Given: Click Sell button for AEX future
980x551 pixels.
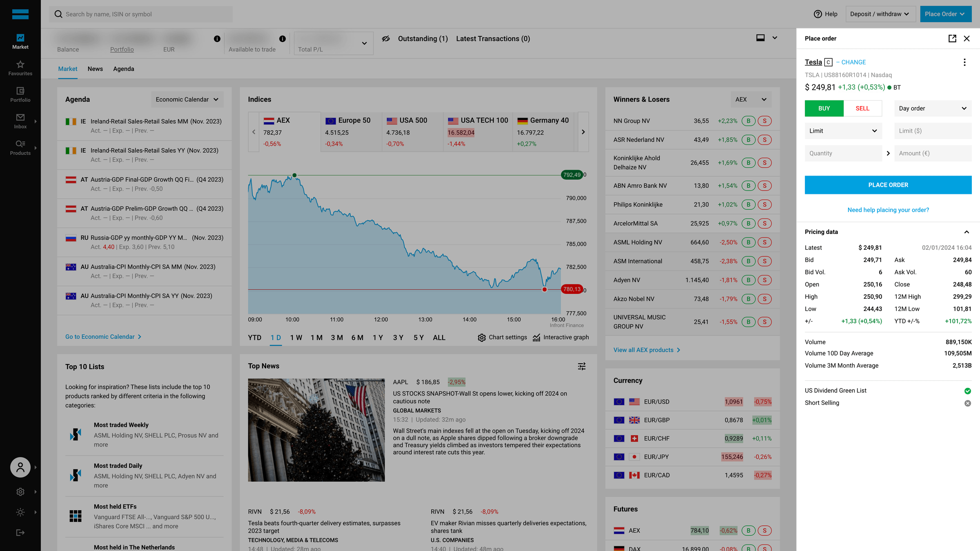Looking at the screenshot, I should tap(765, 531).
